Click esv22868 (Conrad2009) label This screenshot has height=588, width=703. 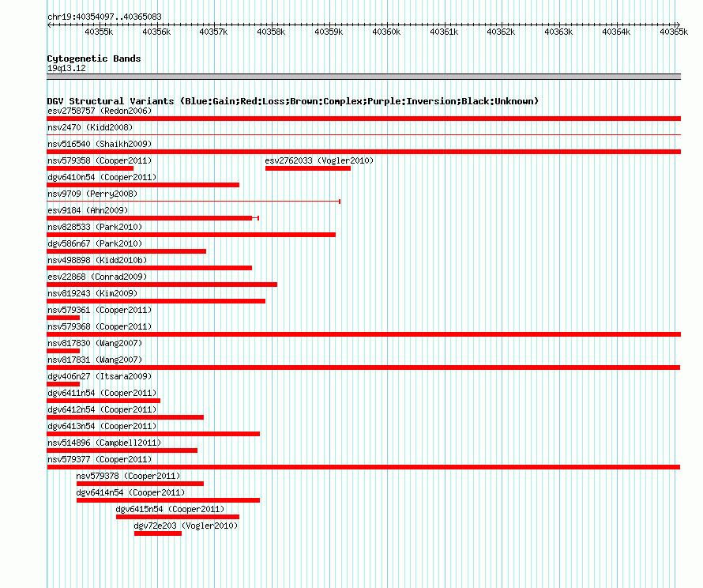point(97,277)
